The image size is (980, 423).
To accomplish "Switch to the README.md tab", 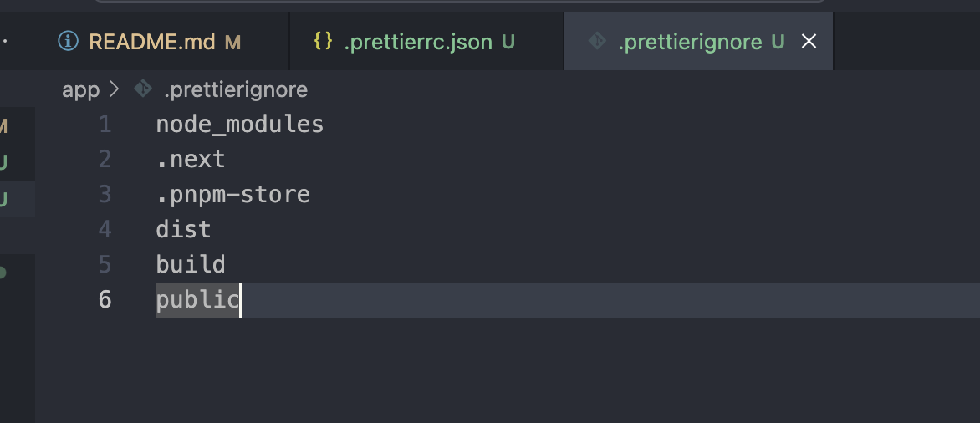I will 152,41.
